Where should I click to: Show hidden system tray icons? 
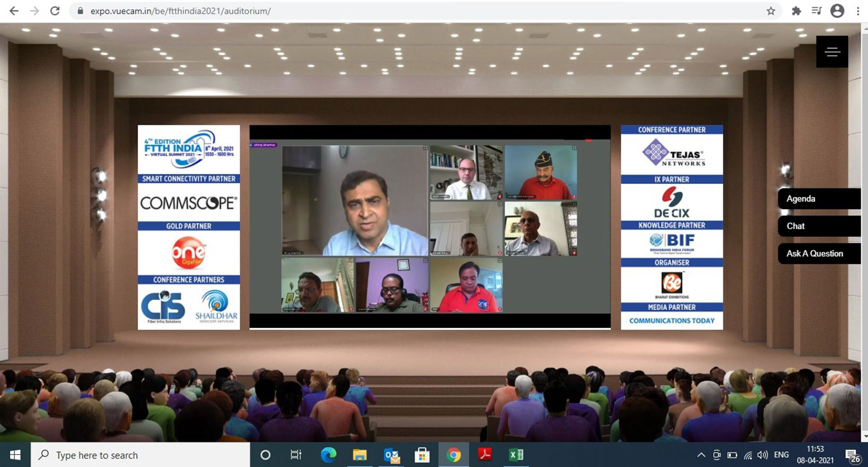click(x=701, y=455)
